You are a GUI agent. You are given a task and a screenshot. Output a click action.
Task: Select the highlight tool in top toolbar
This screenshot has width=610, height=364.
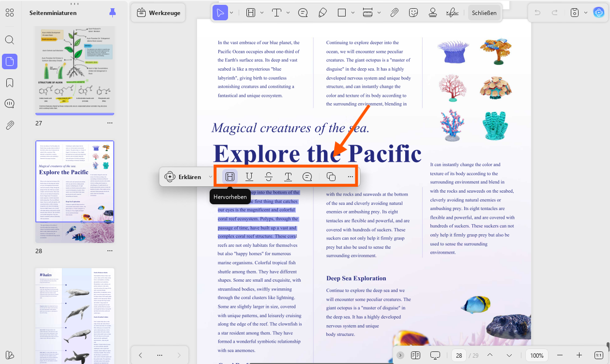click(251, 13)
